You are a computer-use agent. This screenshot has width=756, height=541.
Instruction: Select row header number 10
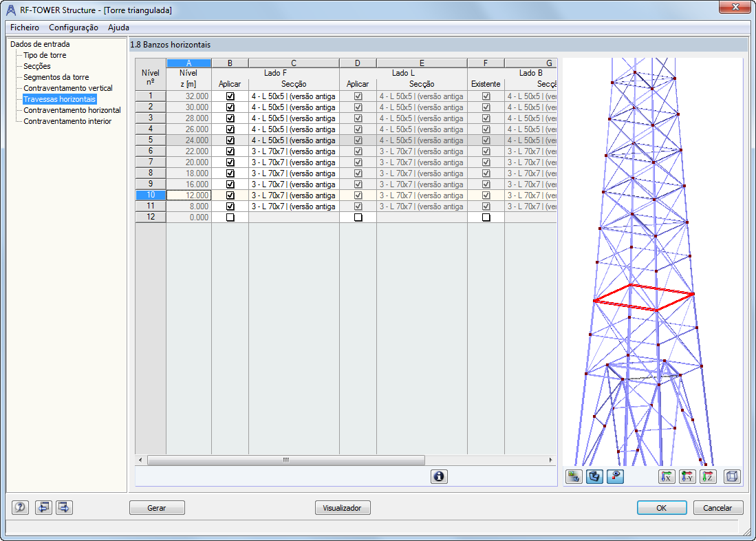(x=151, y=195)
